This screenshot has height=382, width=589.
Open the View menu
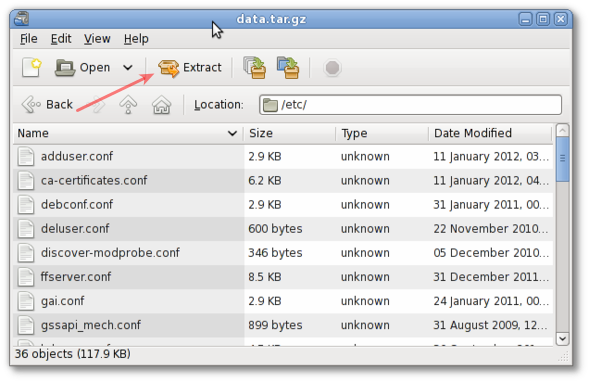pyautogui.click(x=97, y=39)
